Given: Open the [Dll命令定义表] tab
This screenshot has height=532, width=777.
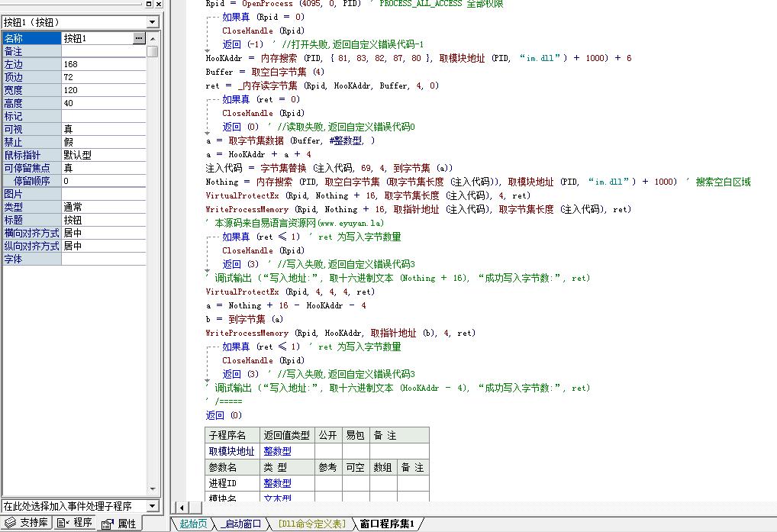Looking at the screenshot, I should (311, 524).
